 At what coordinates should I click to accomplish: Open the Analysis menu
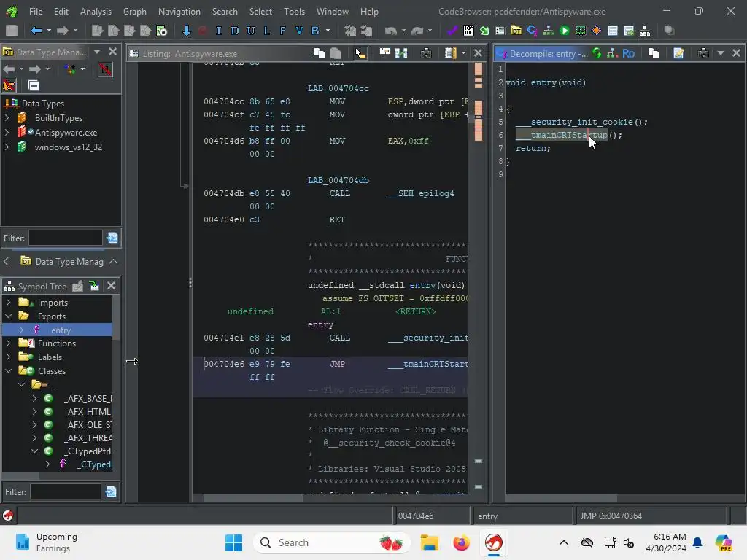point(96,12)
